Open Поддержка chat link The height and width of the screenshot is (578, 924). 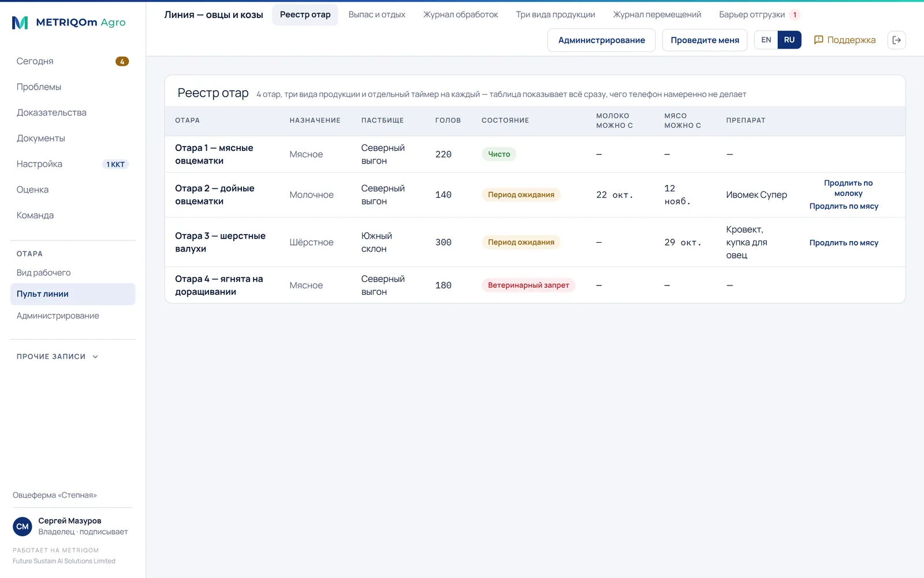(x=844, y=40)
